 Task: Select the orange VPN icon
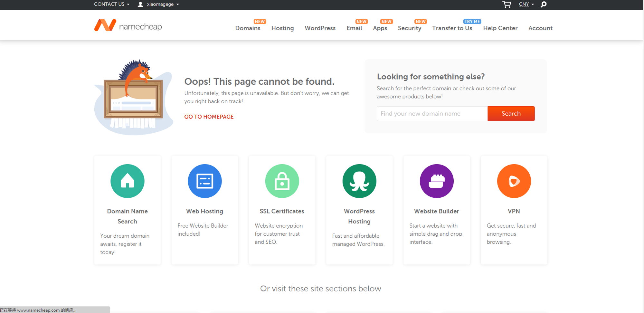(x=514, y=181)
